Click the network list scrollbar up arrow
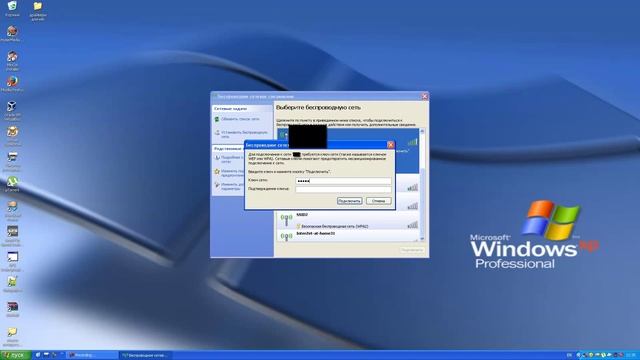The width and height of the screenshot is (640, 360). pos(422,131)
